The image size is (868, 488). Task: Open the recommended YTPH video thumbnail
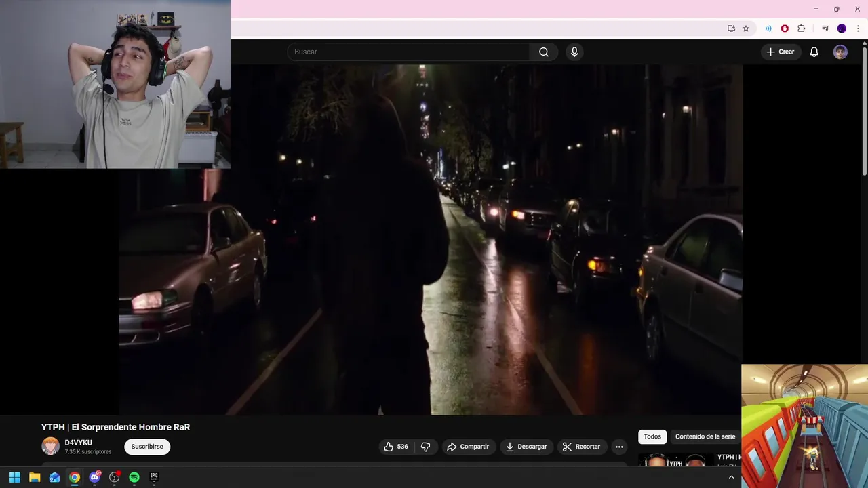click(x=675, y=461)
